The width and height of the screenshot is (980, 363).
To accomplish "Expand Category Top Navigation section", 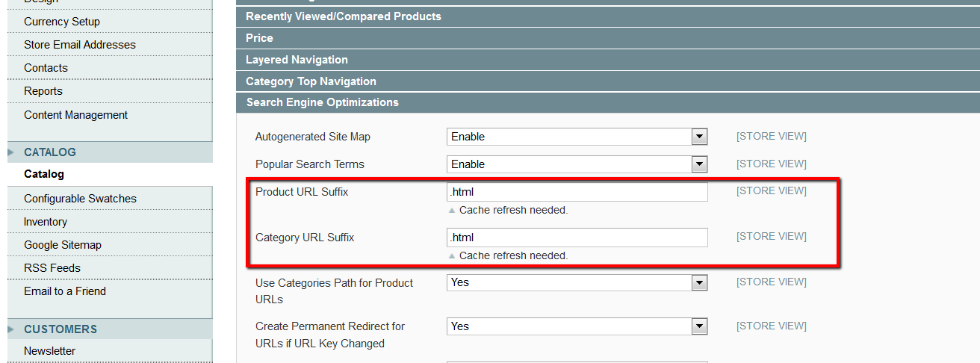I will [x=608, y=81].
